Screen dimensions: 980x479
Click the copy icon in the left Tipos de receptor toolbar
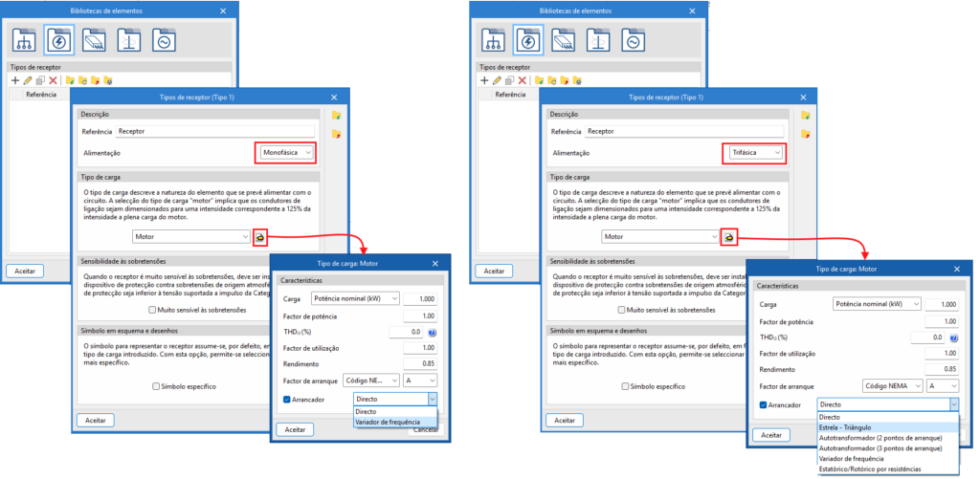(40, 80)
